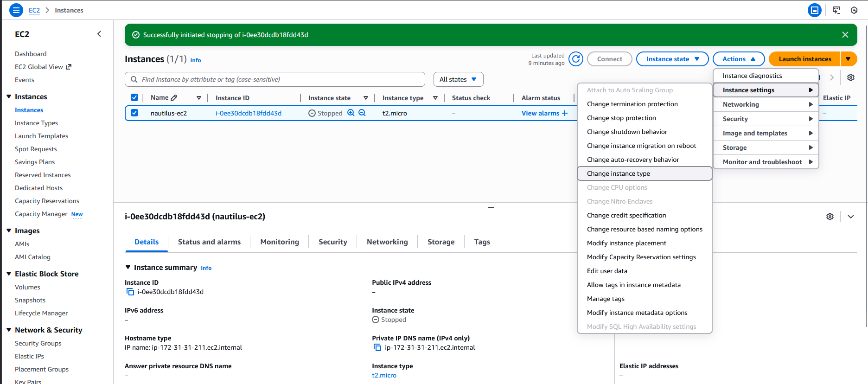Sort by Instance type column arrow
The image size is (868, 384).
coord(435,98)
